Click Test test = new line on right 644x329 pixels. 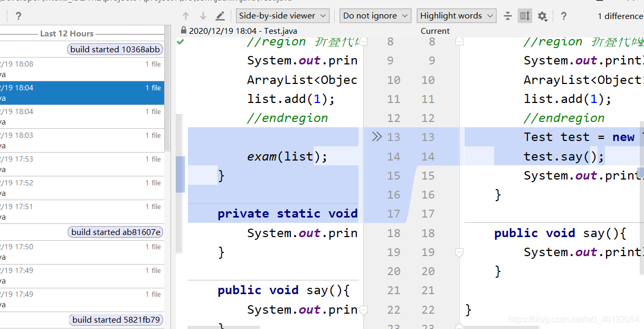[x=584, y=137]
